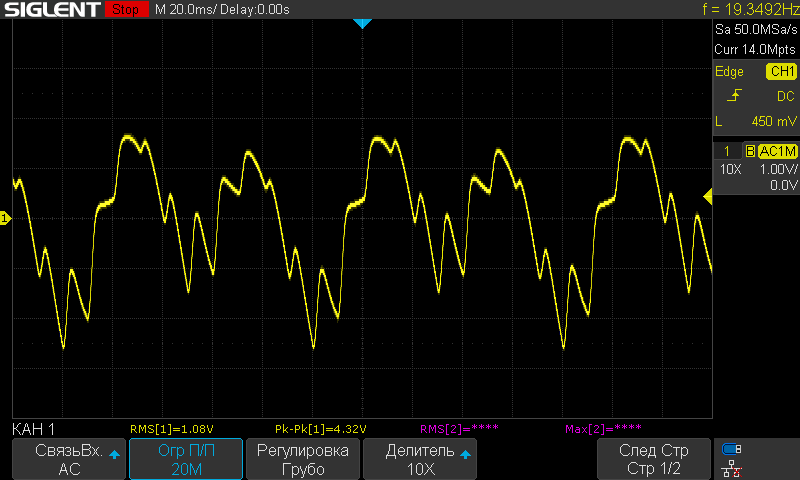
Task: Click the DC trigger coupling label
Action: pos(786,96)
